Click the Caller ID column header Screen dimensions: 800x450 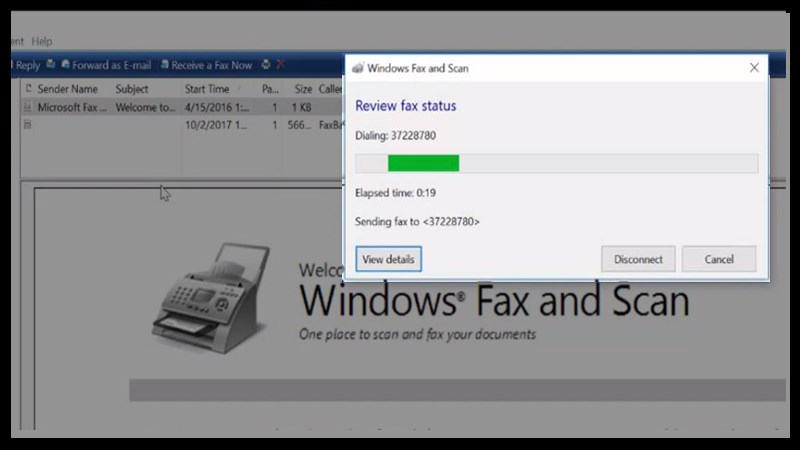coord(331,89)
